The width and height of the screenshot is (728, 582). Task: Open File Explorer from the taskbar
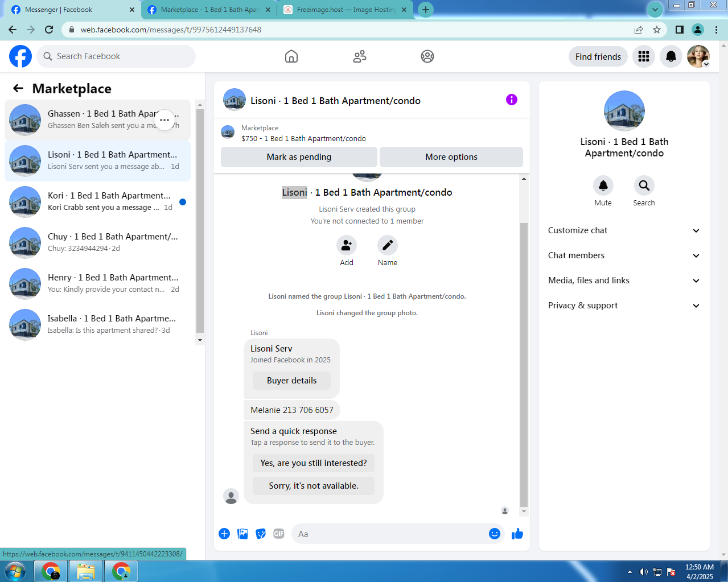coord(86,571)
